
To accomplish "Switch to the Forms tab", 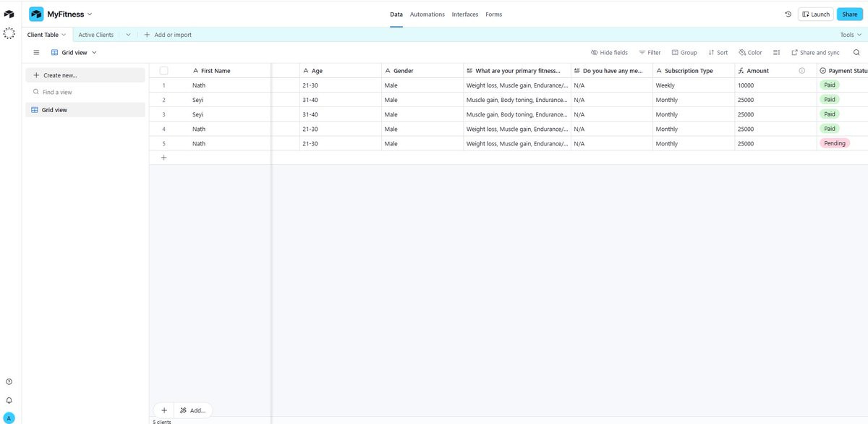I will click(493, 14).
